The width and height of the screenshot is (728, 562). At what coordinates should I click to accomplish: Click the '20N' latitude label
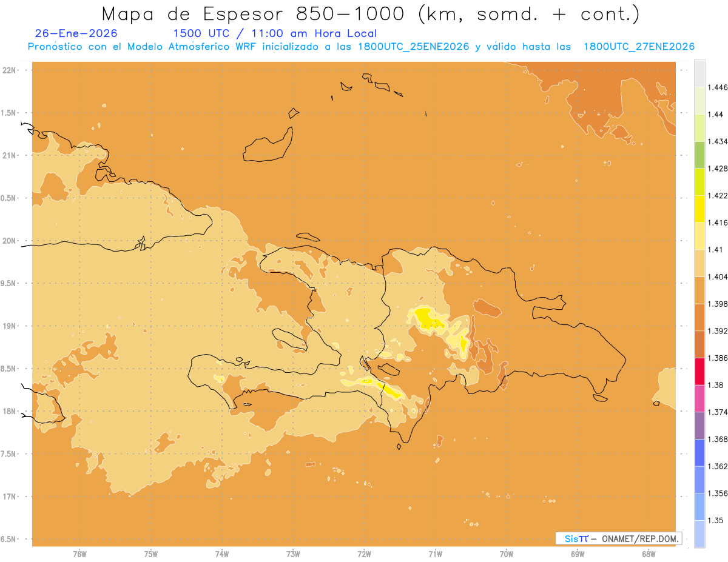click(x=10, y=241)
